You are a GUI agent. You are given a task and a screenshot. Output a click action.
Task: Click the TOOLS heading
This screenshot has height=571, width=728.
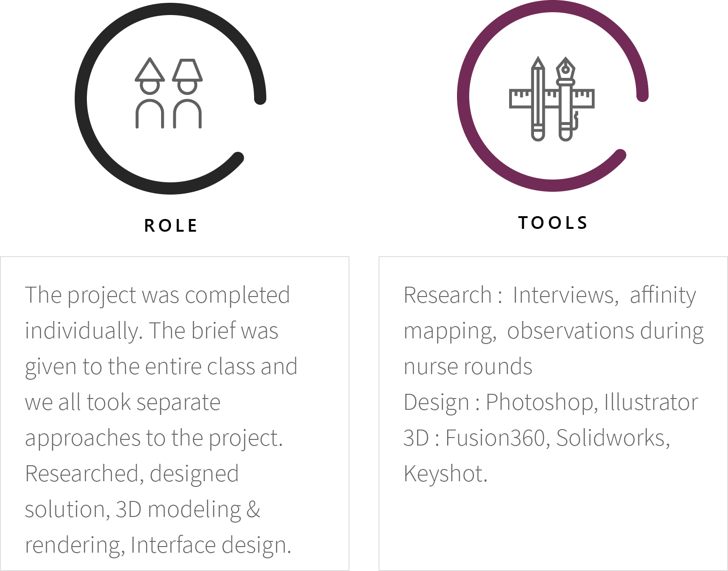coord(553,223)
